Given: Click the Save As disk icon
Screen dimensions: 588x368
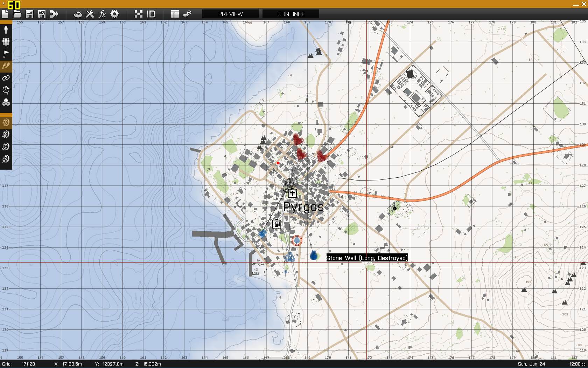Looking at the screenshot, I should 42,14.
